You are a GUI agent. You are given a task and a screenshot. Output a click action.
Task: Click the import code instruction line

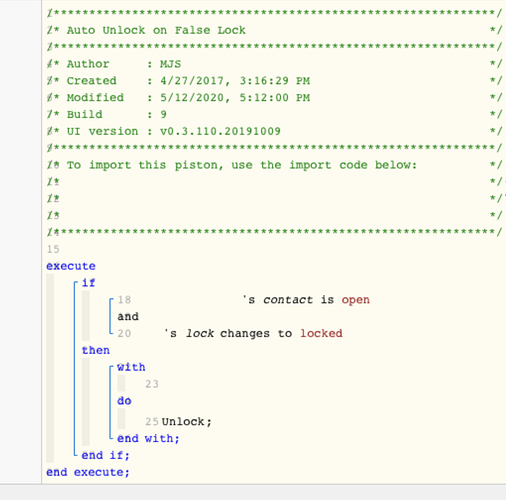(274, 165)
